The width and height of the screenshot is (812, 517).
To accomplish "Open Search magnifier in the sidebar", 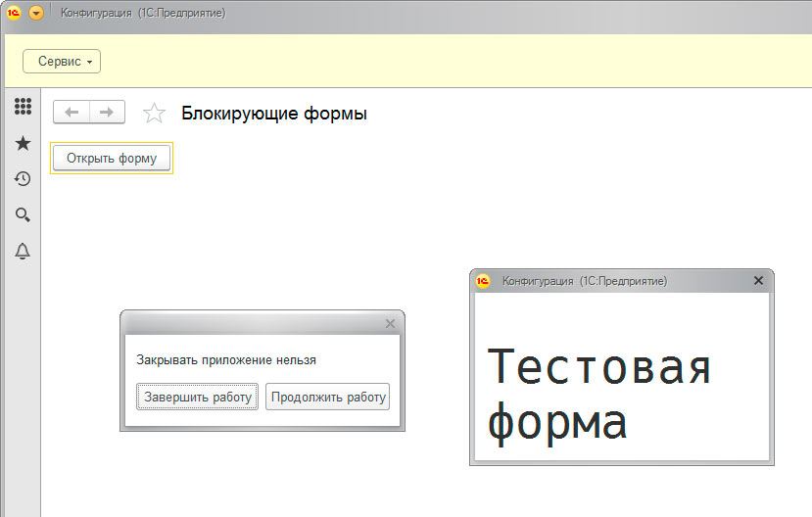I will point(23,214).
